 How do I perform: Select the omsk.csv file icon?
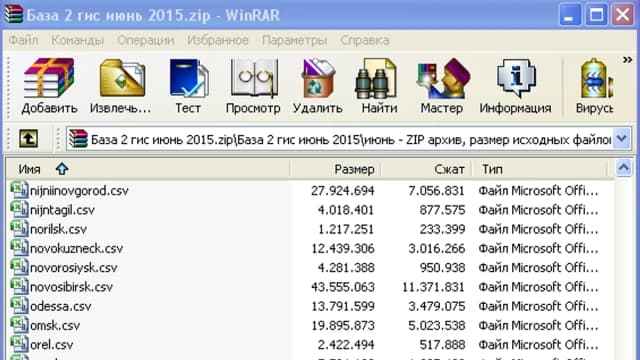[19, 325]
